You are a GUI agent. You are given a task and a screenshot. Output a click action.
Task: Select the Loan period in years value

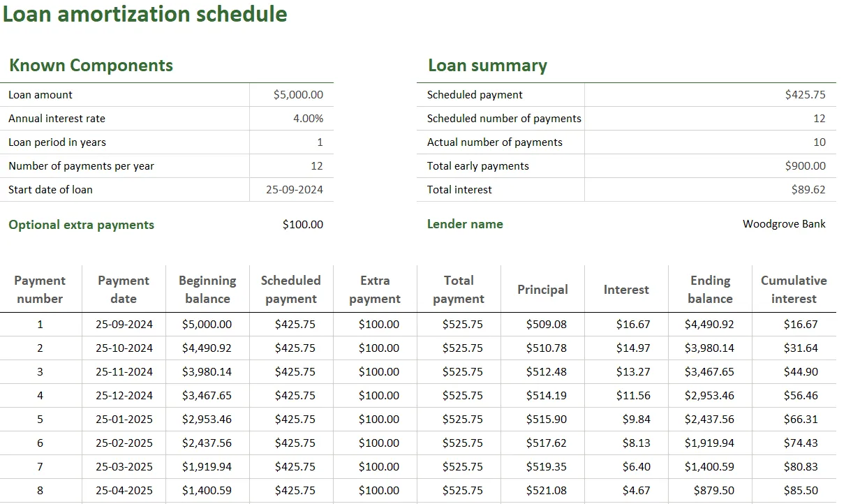tap(292, 142)
